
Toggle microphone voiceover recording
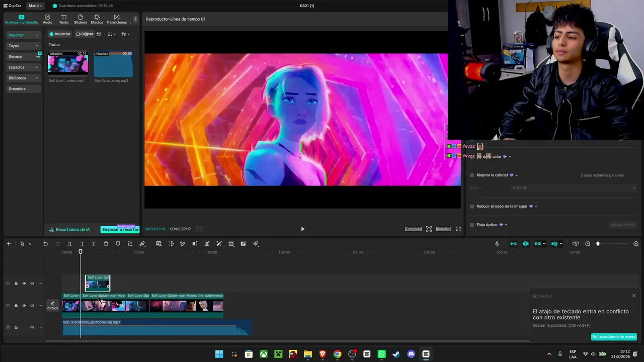coord(497,244)
